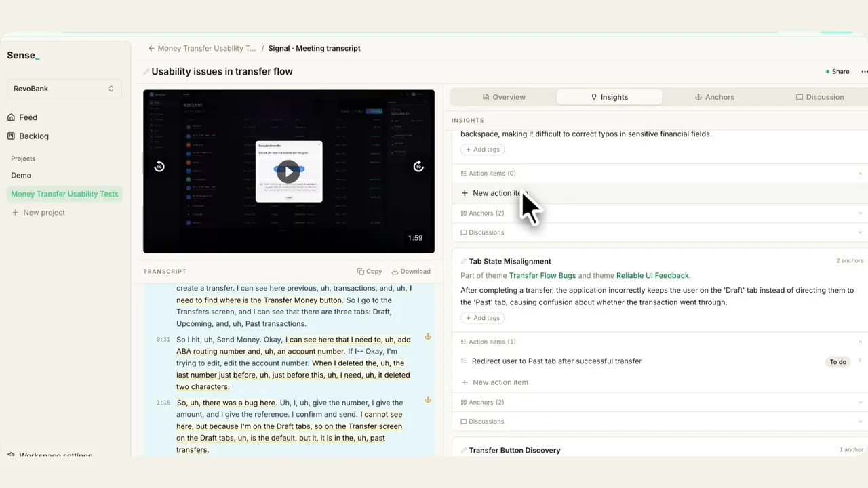Copy the transcript
This screenshot has width=868, height=488.
click(370, 272)
